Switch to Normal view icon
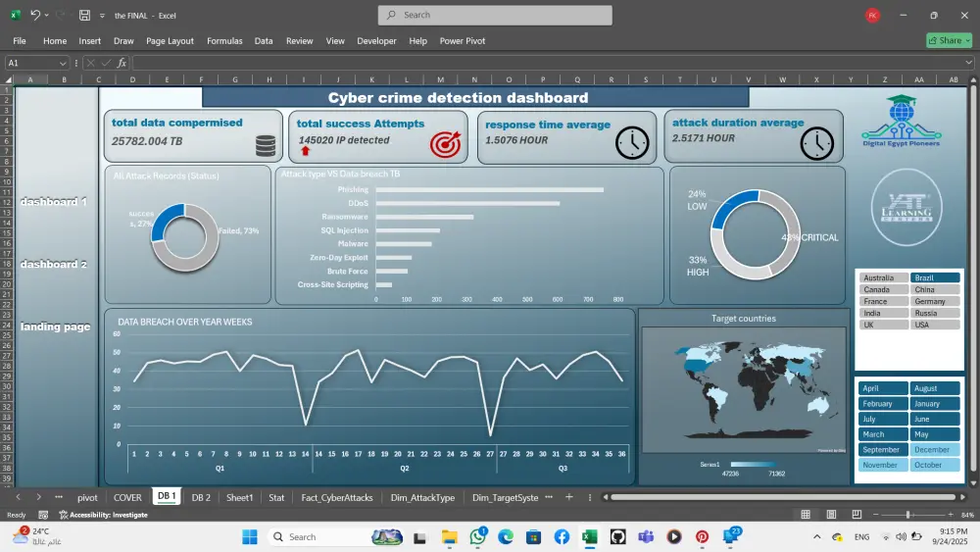 pyautogui.click(x=806, y=515)
